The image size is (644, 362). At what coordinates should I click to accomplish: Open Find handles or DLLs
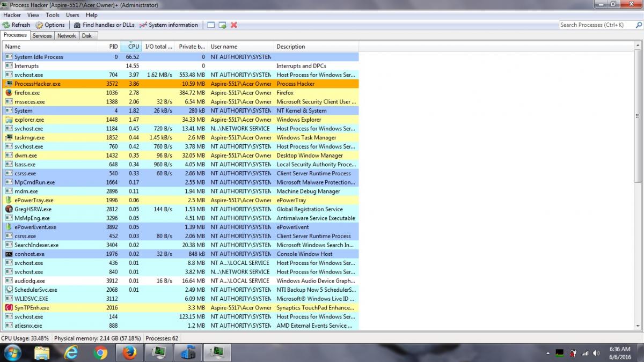pos(104,25)
